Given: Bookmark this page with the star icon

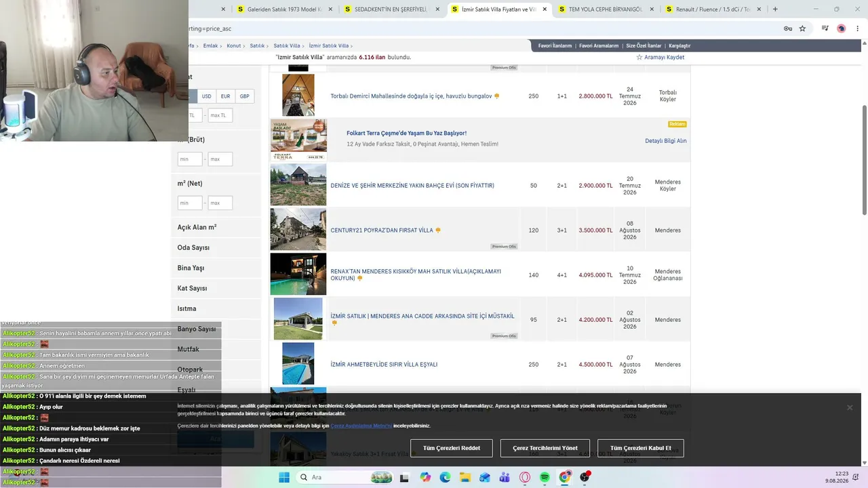Looking at the screenshot, I should click(x=802, y=28).
